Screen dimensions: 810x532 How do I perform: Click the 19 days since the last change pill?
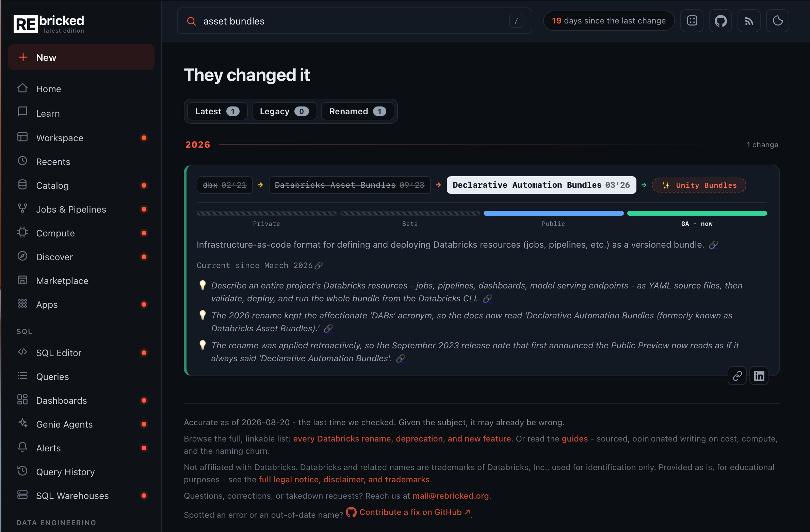[609, 21]
